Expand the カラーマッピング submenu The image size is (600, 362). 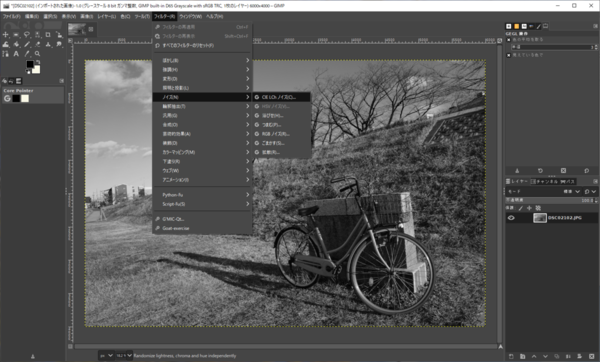click(202, 152)
